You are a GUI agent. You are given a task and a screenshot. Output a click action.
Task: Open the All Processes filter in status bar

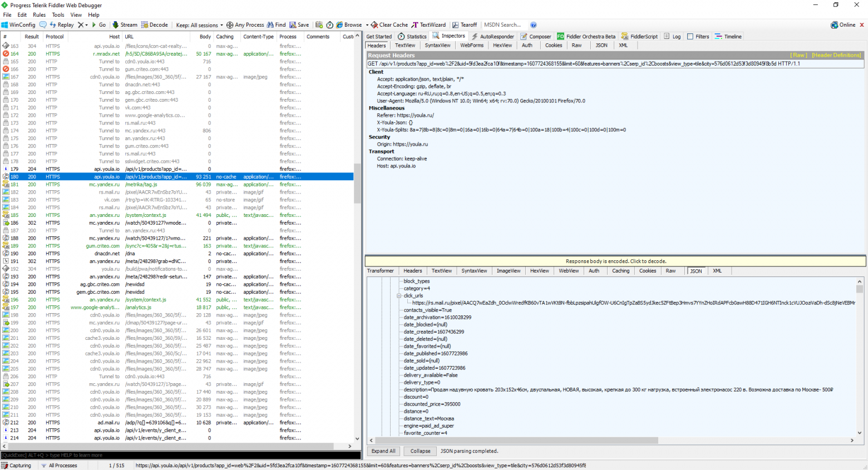coord(59,466)
